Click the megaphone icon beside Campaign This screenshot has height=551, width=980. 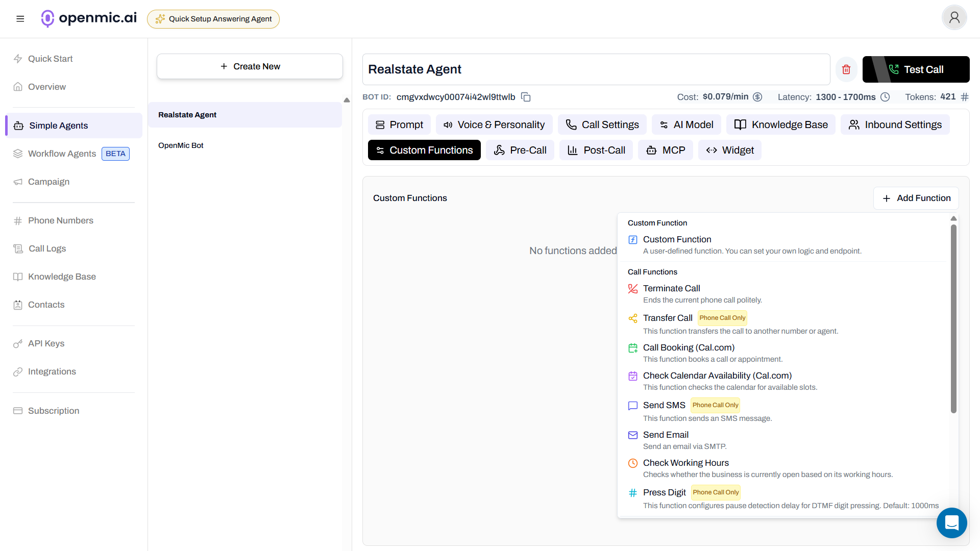point(18,182)
